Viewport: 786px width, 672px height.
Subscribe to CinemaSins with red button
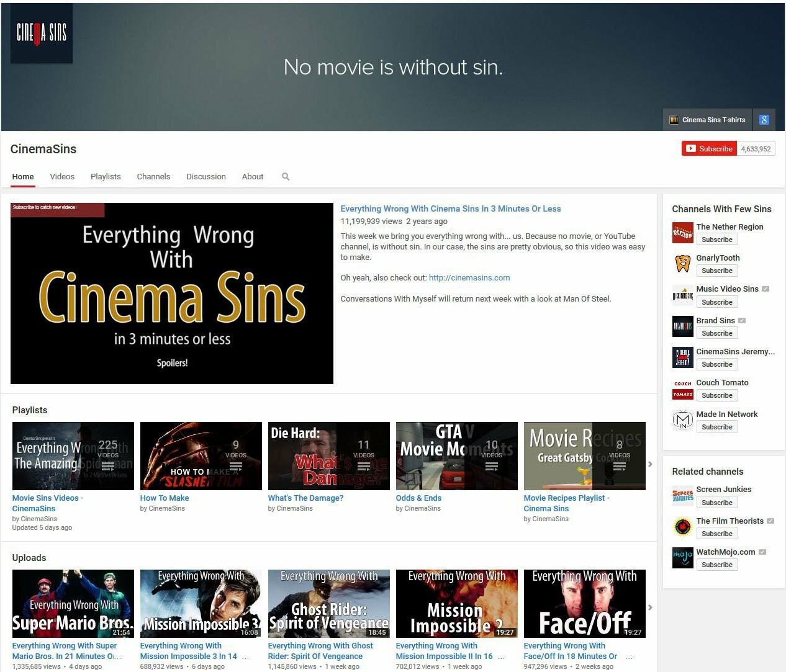709,149
